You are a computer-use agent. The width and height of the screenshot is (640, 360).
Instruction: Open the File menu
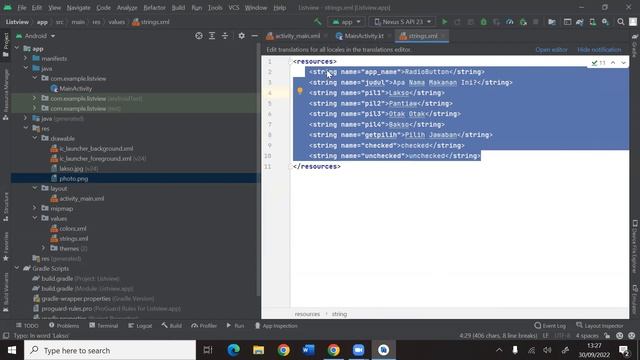(22, 8)
